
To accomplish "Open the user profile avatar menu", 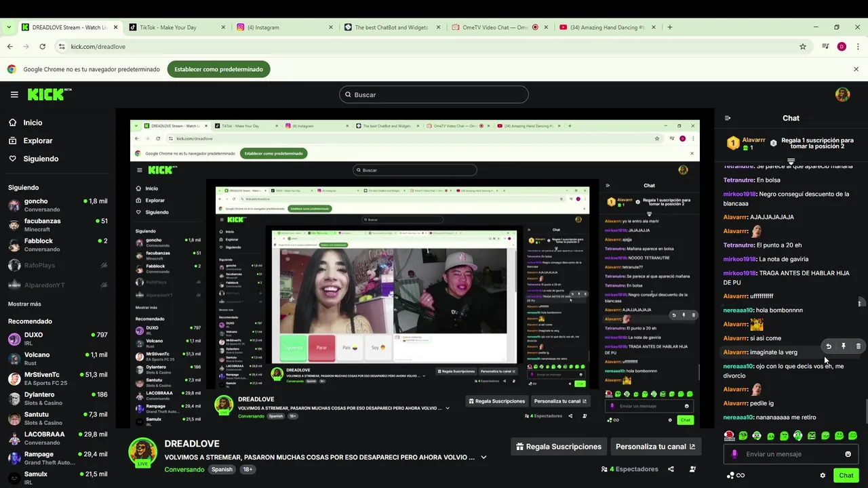I will 842,95.
